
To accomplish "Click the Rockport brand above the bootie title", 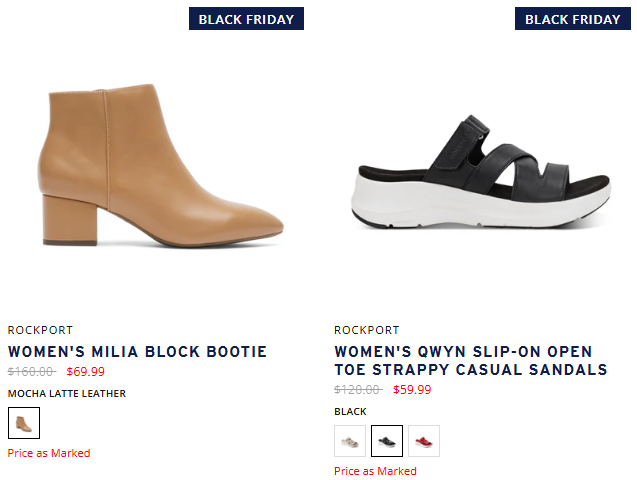I will [x=40, y=330].
